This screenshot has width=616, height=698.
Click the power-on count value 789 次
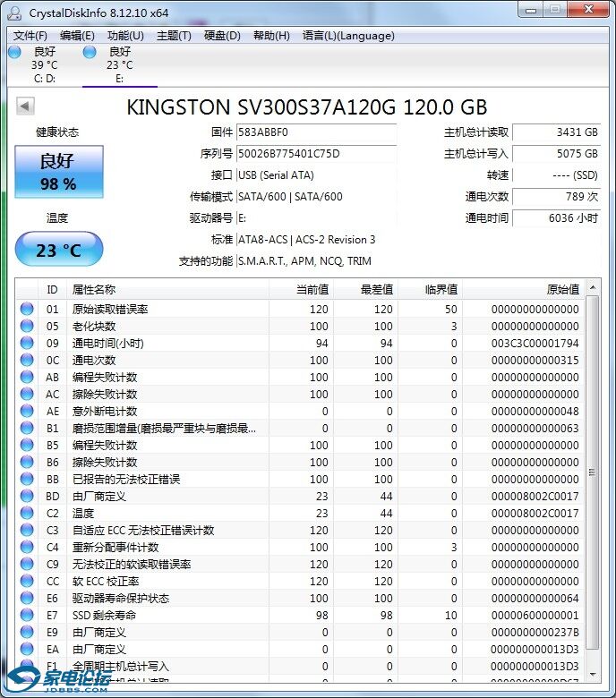point(556,196)
